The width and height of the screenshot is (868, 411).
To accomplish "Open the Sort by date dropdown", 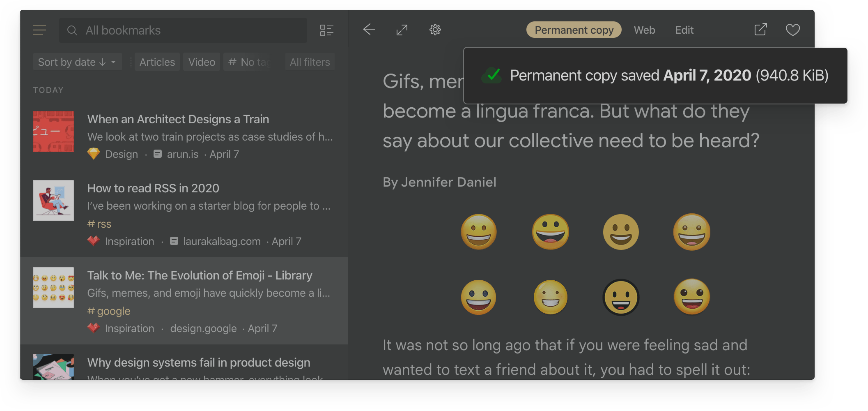I will point(77,62).
